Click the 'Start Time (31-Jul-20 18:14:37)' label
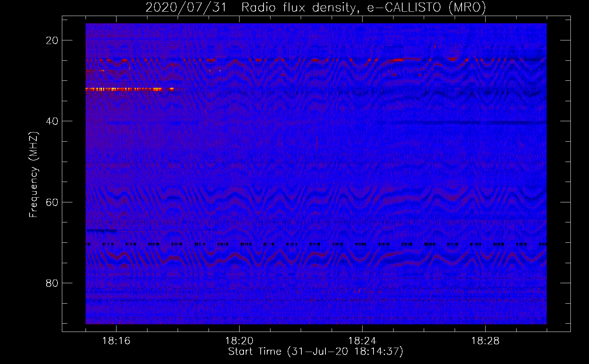589x364 pixels. coord(316,352)
